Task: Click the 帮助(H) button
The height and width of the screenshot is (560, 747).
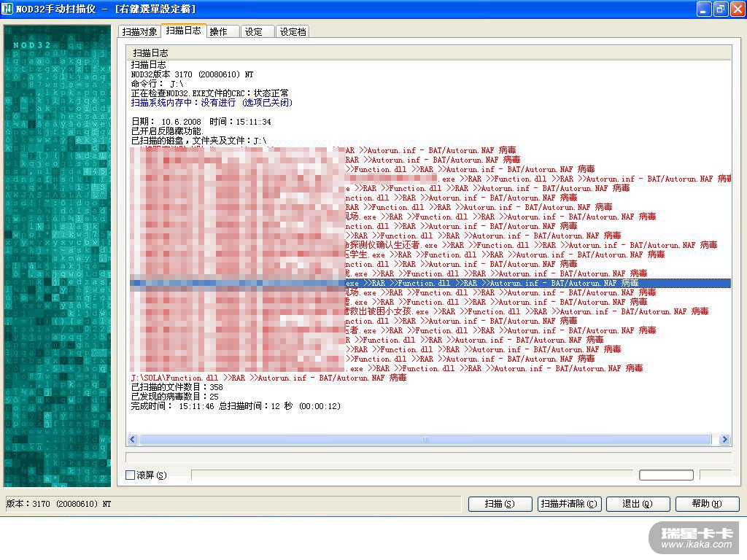Action: [x=708, y=503]
